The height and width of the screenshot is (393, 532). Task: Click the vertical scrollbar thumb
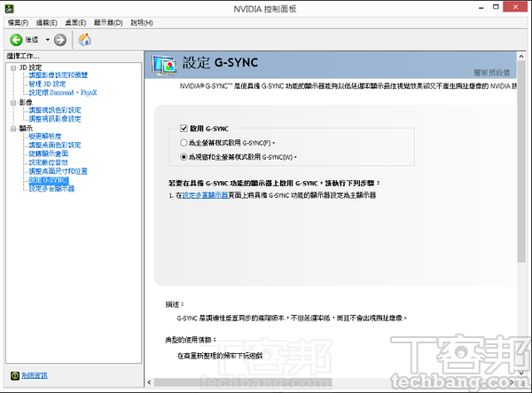(521, 161)
